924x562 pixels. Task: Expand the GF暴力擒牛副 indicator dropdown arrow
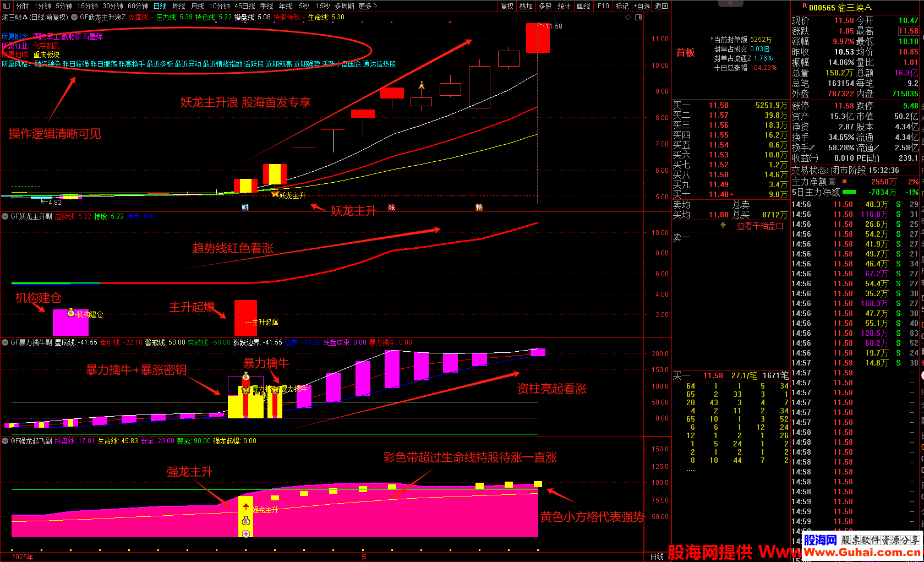pyautogui.click(x=5, y=342)
